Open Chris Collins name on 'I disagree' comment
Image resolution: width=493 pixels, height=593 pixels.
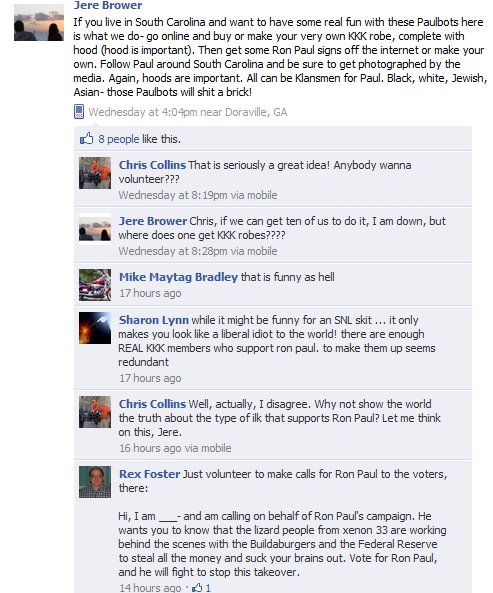(152, 404)
